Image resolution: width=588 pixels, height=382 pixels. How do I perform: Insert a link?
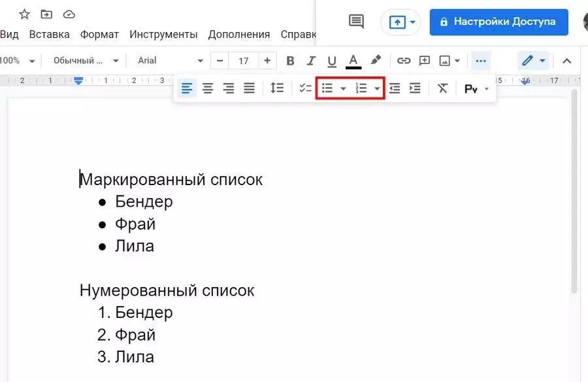404,60
